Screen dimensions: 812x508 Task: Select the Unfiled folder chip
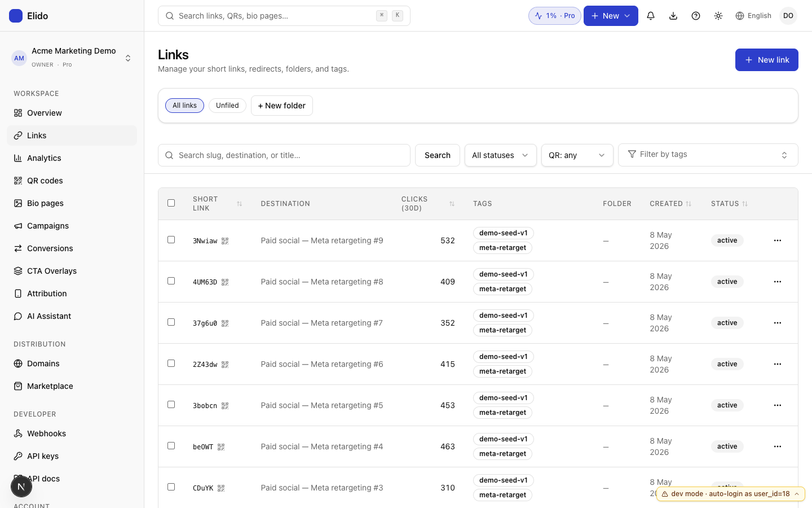click(227, 106)
